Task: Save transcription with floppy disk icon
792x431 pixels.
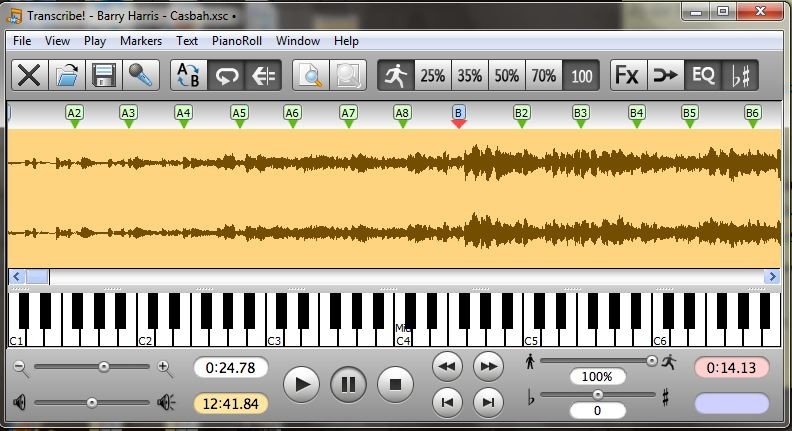Action: pos(104,76)
